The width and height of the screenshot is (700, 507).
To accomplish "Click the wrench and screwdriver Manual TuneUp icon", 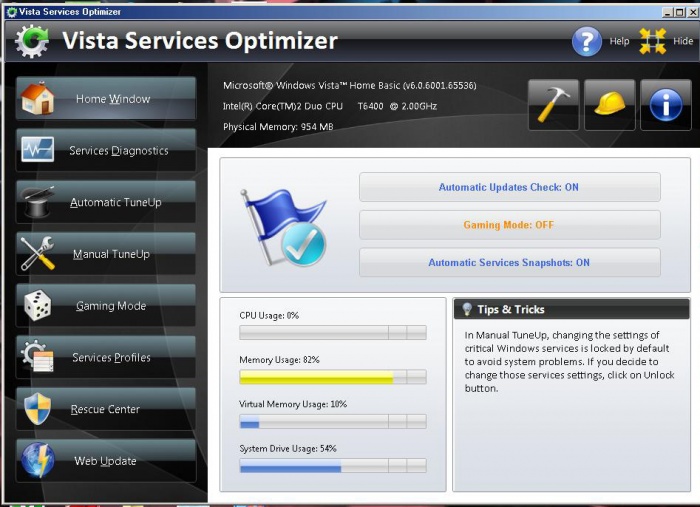I will (38, 254).
